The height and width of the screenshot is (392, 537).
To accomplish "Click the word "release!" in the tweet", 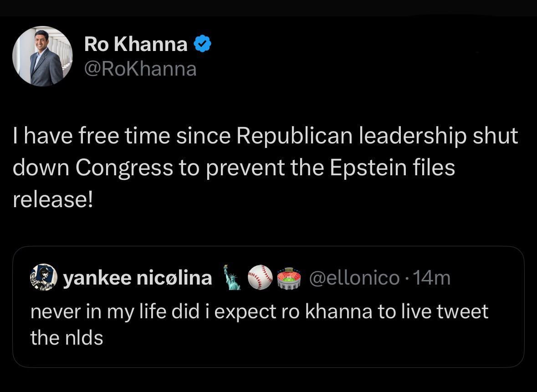I will pyautogui.click(x=53, y=199).
